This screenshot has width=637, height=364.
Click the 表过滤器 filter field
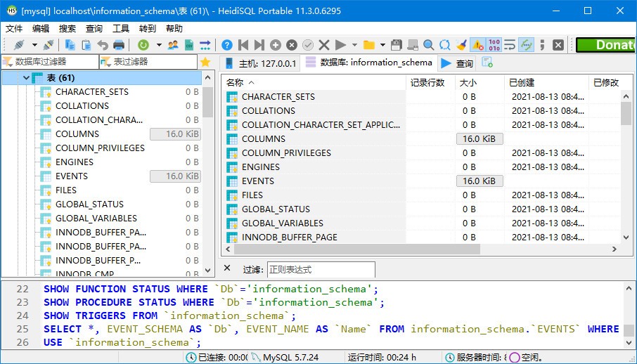(x=148, y=62)
